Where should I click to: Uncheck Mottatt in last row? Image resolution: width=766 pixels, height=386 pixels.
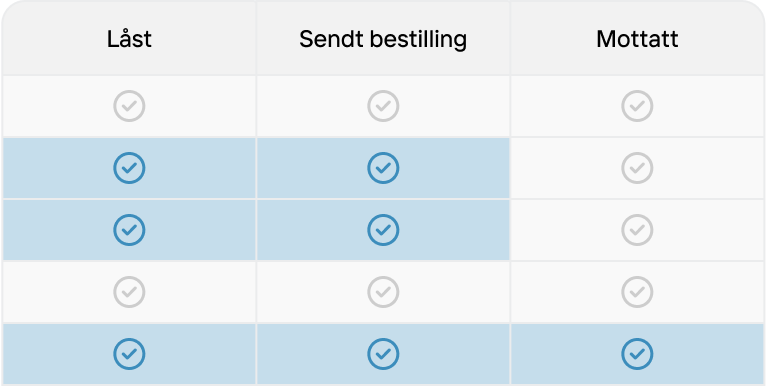pos(637,354)
